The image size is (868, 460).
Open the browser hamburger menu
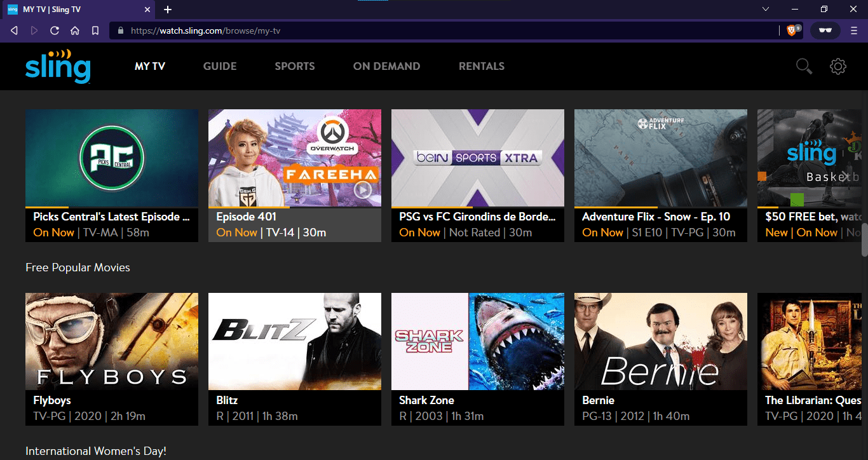click(855, 30)
